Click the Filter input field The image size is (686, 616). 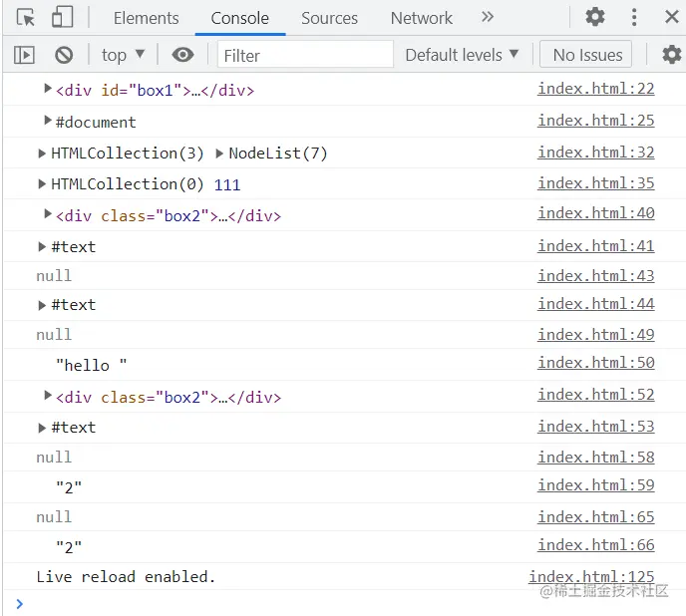pyautogui.click(x=305, y=54)
